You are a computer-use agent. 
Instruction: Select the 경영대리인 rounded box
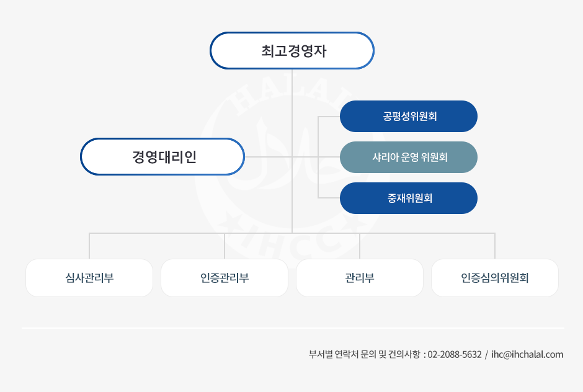[x=162, y=156]
